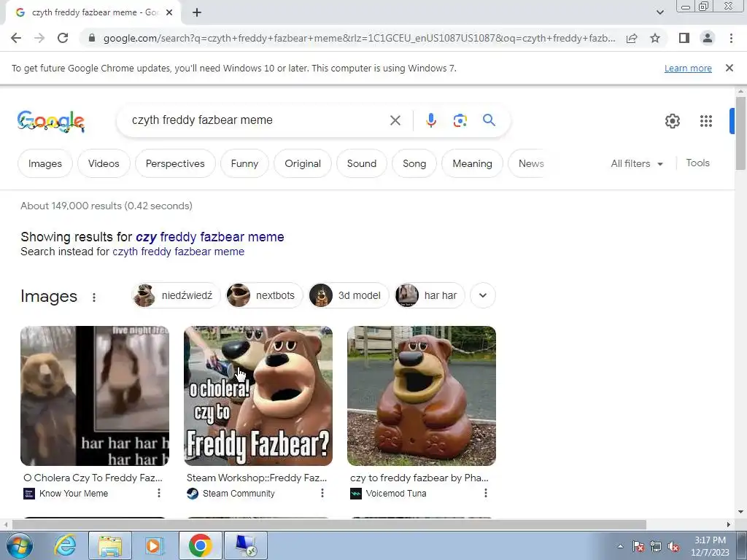The height and width of the screenshot is (560, 747).
Task: Expand more image chips with chevron
Action: (483, 295)
